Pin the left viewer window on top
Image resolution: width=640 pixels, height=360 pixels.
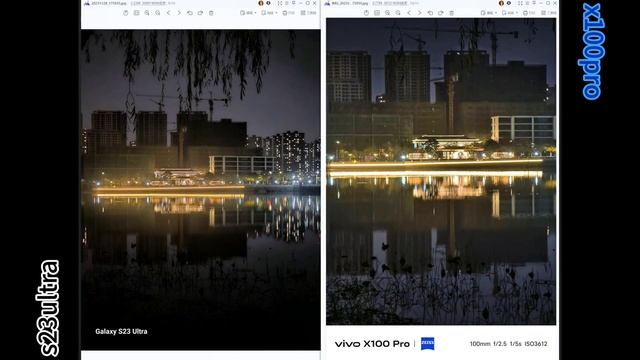293,3
